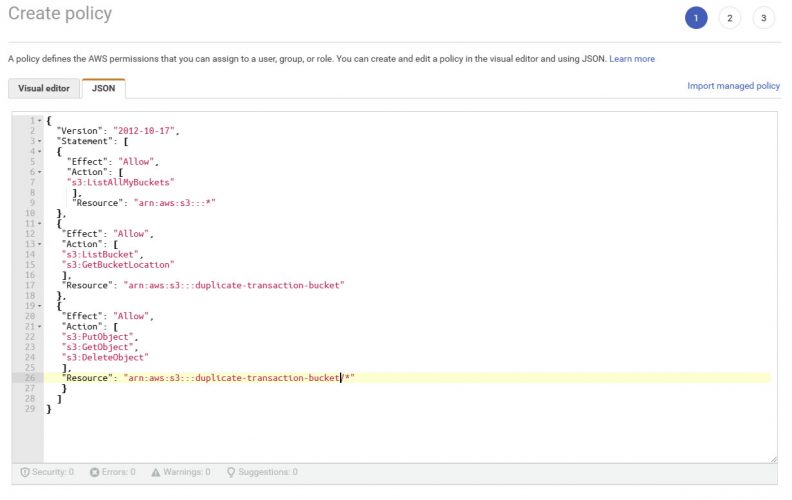Switch to the Visual editor tab

44,88
